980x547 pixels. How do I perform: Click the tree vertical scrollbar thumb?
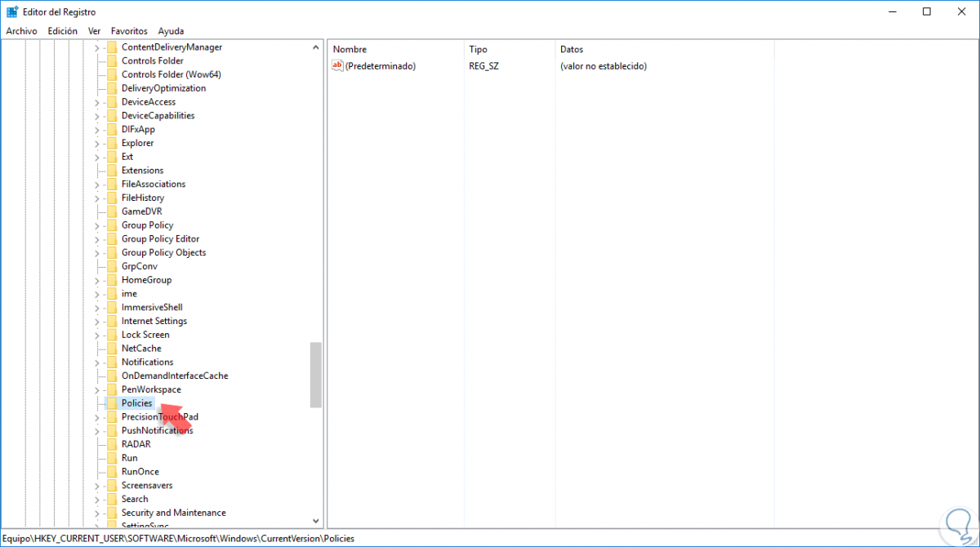click(x=316, y=375)
